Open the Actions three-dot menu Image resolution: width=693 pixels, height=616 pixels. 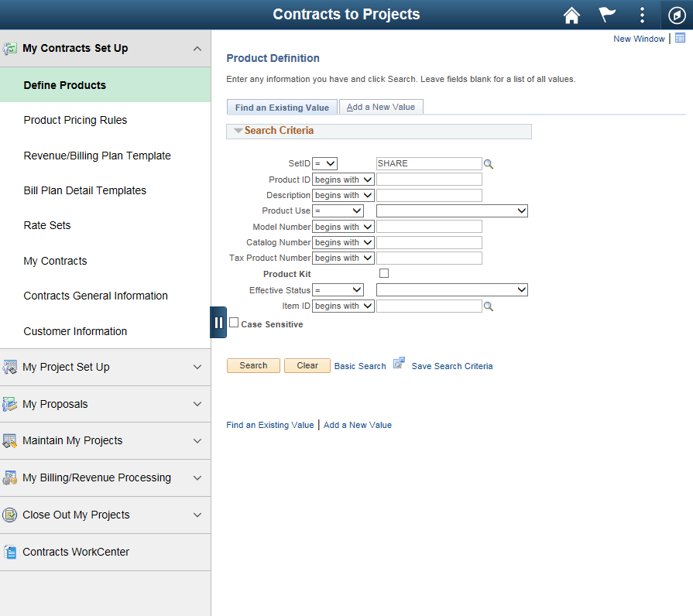(x=641, y=15)
